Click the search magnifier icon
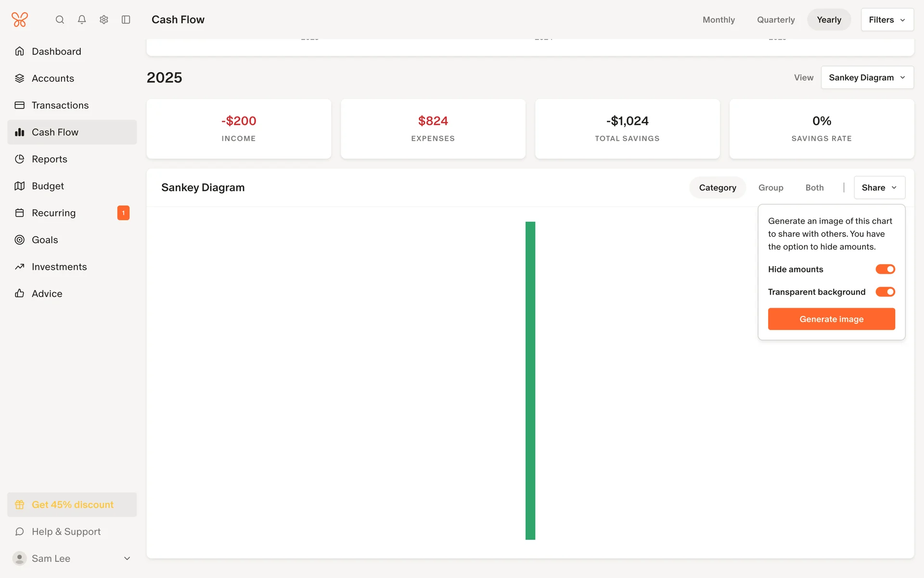This screenshot has width=924, height=578. pos(60,20)
